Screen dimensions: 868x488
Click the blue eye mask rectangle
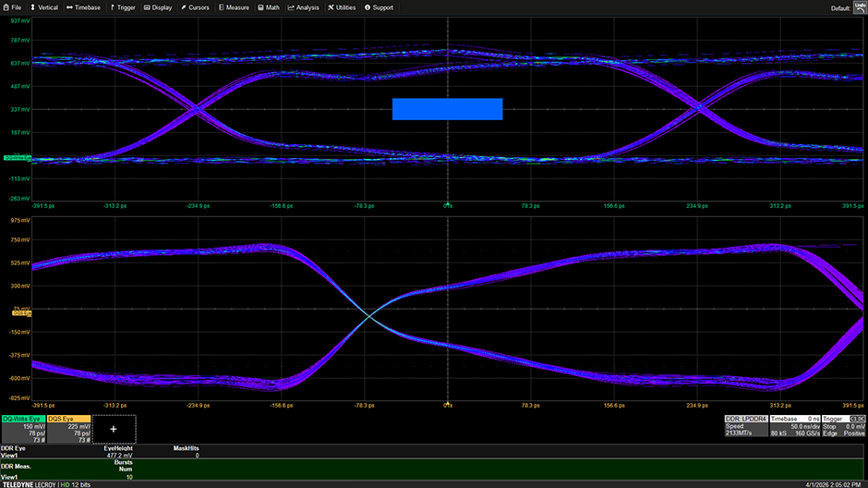447,109
